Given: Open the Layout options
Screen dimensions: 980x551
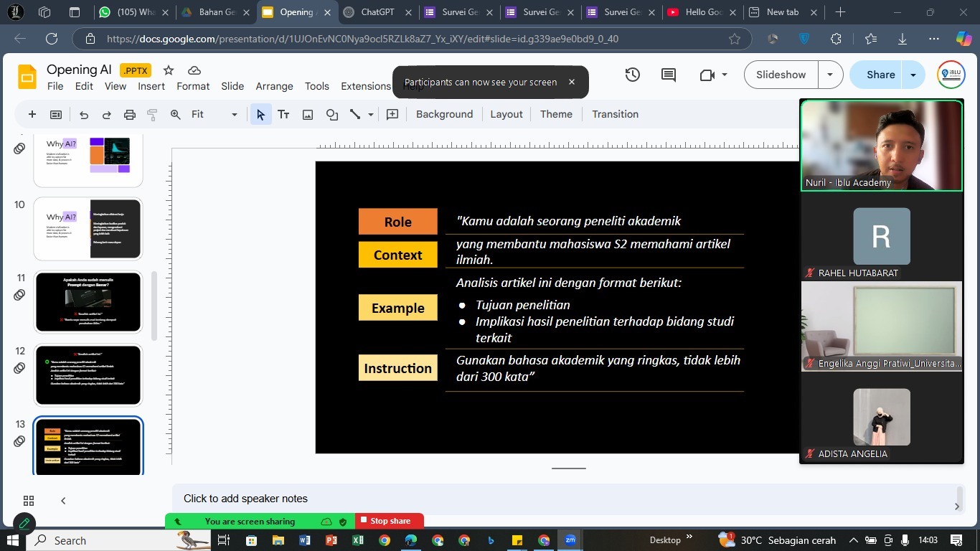Looking at the screenshot, I should (507, 115).
